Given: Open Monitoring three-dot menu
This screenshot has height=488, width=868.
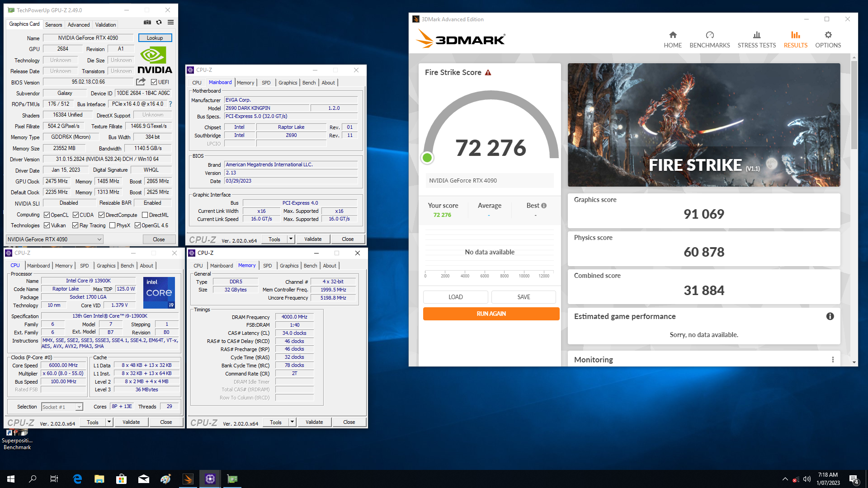Looking at the screenshot, I should 833,360.
